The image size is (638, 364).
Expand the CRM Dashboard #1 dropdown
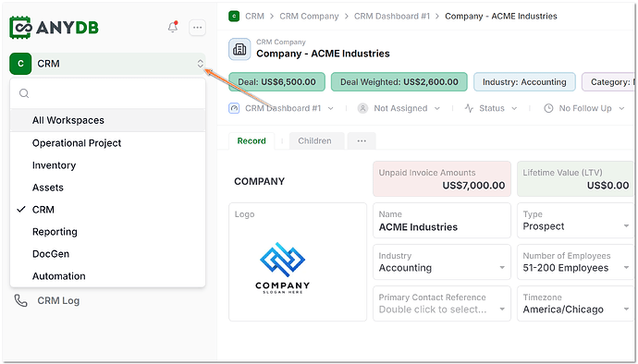[330, 109]
